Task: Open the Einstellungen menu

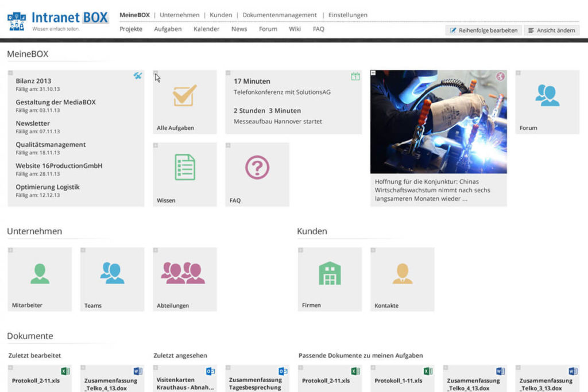Action: point(347,15)
